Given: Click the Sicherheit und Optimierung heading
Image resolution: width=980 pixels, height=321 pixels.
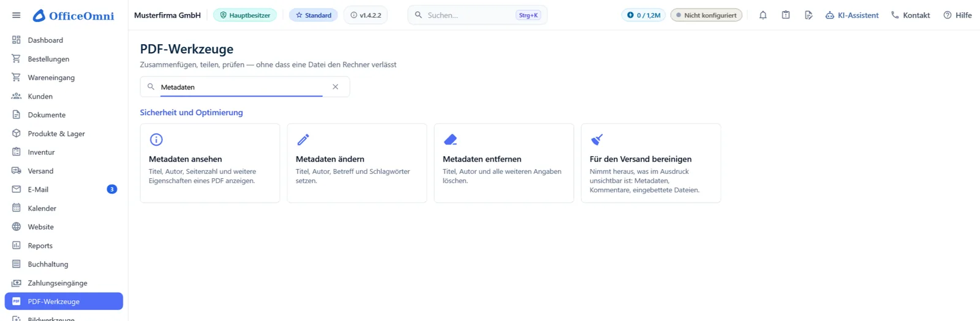Looking at the screenshot, I should coord(191,113).
